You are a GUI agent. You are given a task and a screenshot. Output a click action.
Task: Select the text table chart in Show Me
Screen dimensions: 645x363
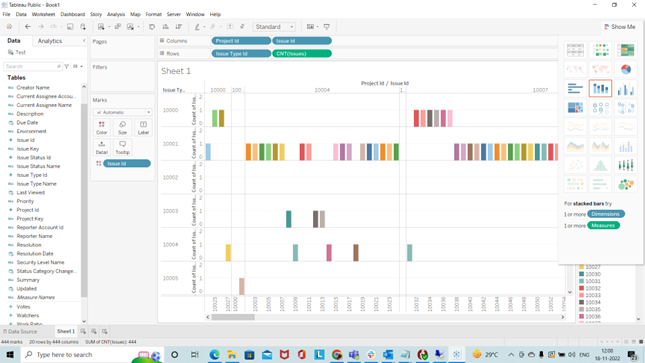coord(575,50)
